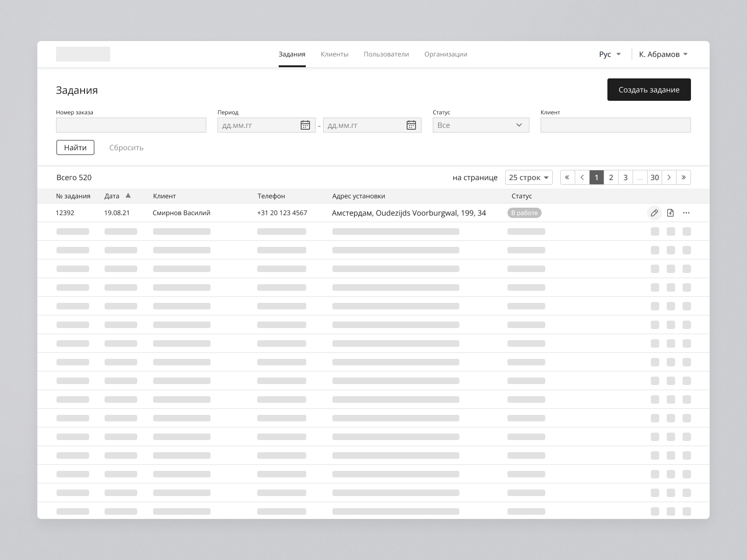Go to the next page arrow
This screenshot has width=747, height=560.
pos(669,177)
